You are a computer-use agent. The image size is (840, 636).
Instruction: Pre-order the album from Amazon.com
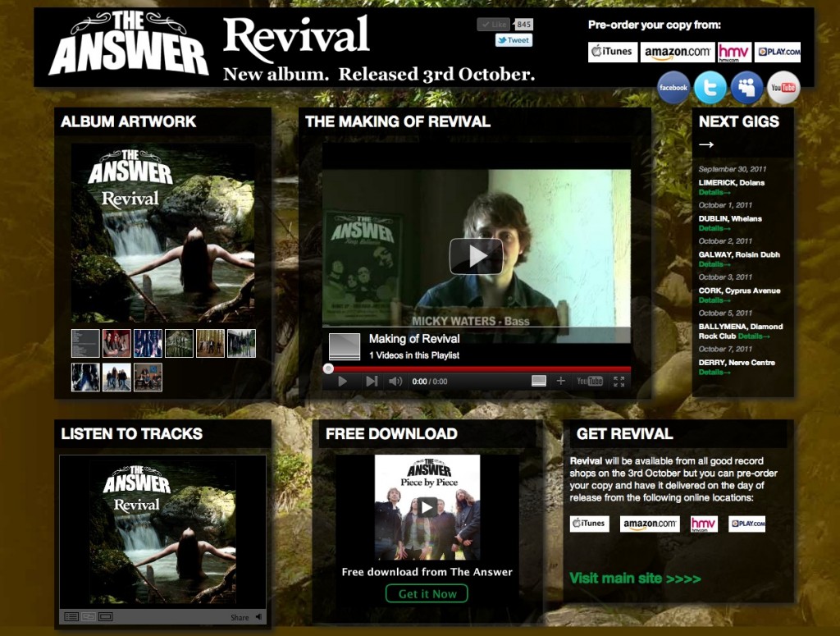678,52
